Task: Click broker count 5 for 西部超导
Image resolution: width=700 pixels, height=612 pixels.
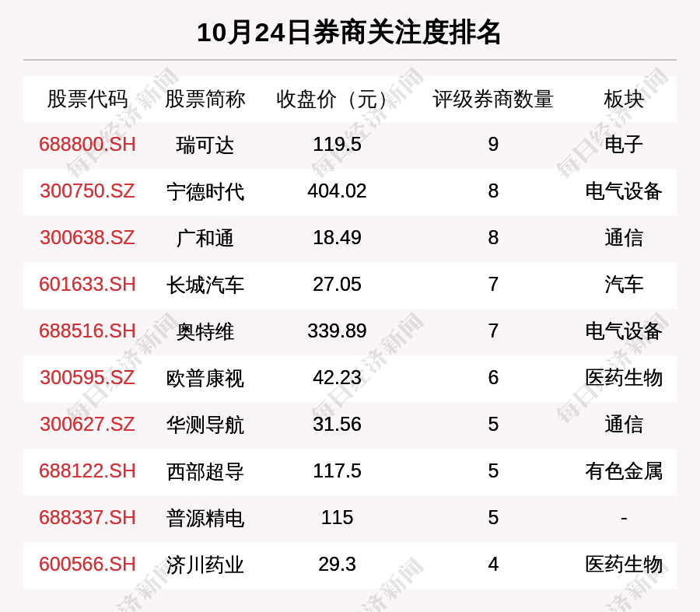Action: click(x=493, y=471)
